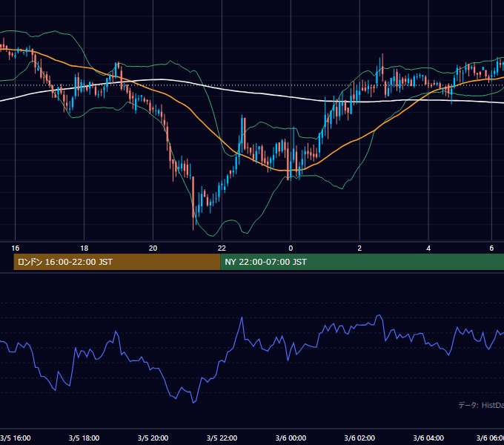Click the bottom axis label 3/5 16:00
The height and width of the screenshot is (445, 504).
16,438
